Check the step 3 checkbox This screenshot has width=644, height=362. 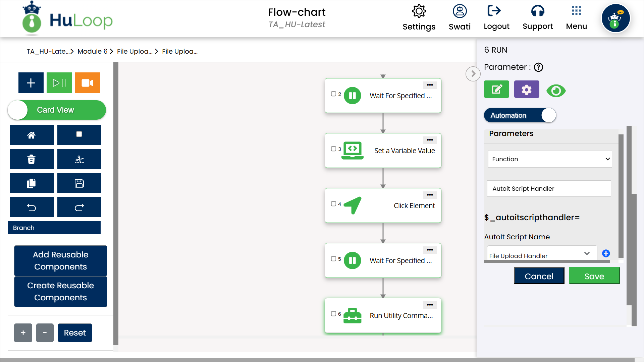click(x=333, y=149)
